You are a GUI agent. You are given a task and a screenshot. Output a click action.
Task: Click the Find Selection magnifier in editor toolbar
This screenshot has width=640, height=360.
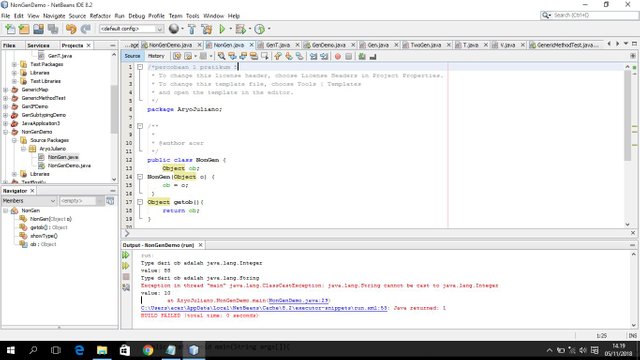point(222,56)
